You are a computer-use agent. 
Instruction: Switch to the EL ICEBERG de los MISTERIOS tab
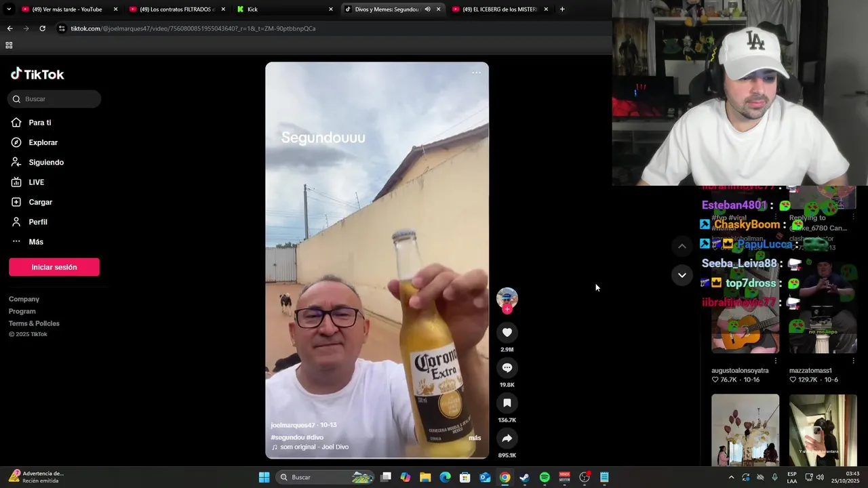(x=498, y=9)
